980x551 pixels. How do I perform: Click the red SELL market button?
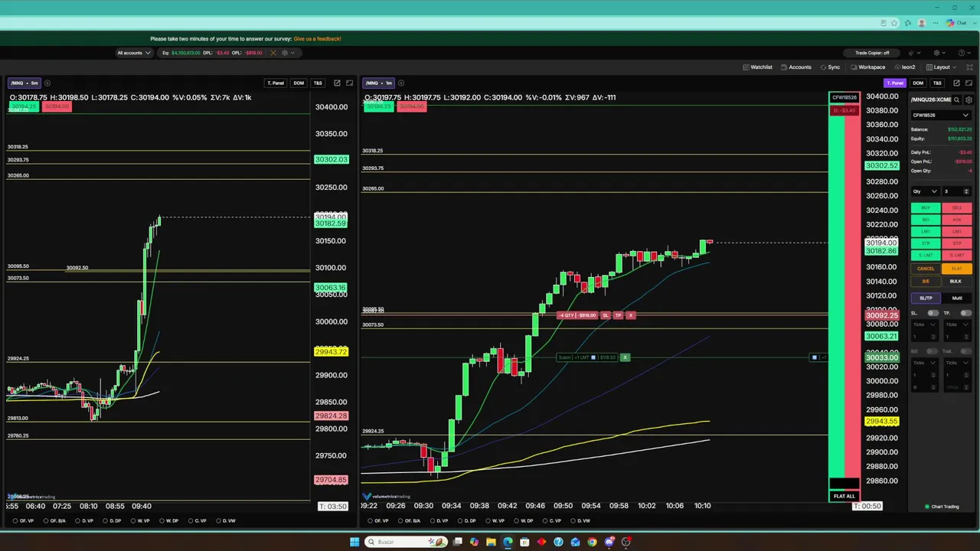pos(957,207)
